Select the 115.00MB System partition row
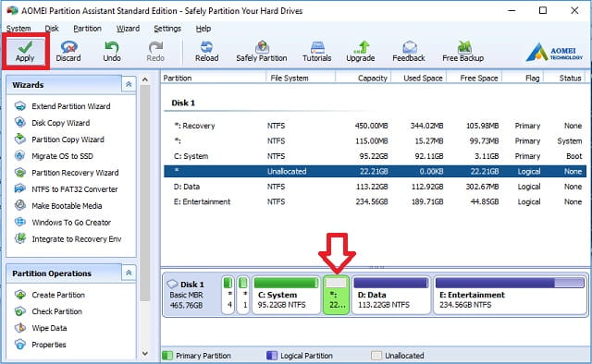The width and height of the screenshot is (592, 364). click(376, 141)
